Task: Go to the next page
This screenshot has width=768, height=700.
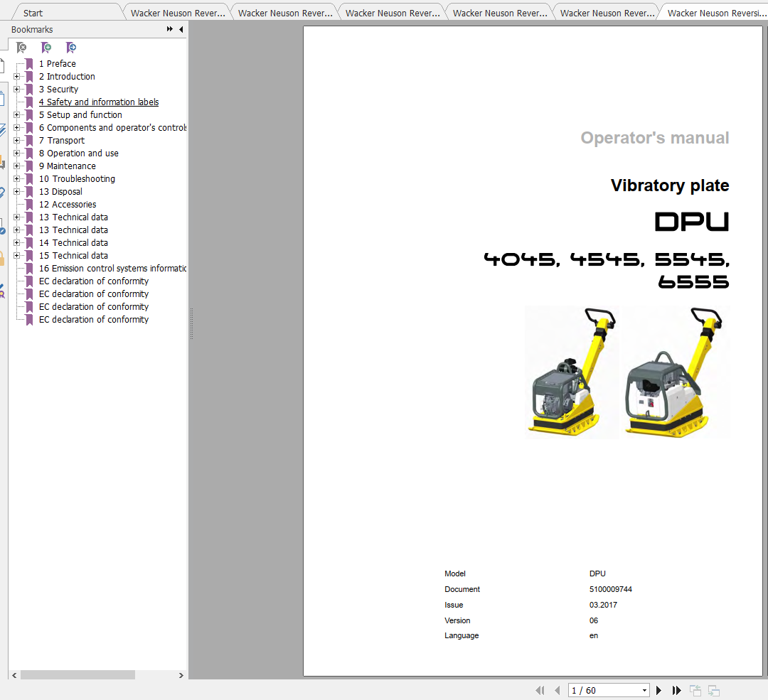Action: click(658, 690)
